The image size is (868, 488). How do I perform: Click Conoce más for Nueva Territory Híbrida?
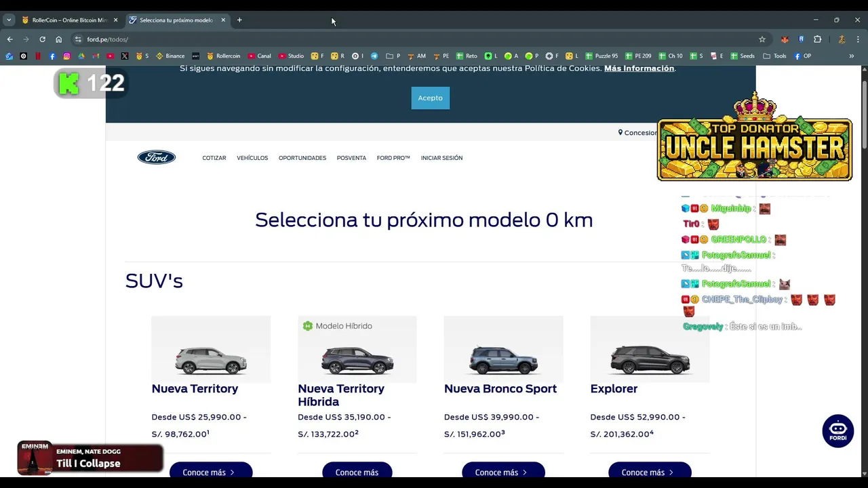coord(357,472)
